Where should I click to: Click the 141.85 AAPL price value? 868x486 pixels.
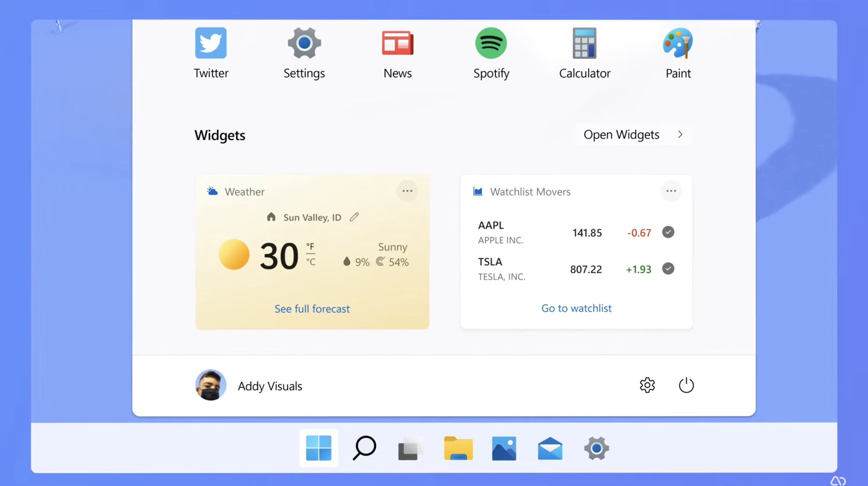point(587,232)
